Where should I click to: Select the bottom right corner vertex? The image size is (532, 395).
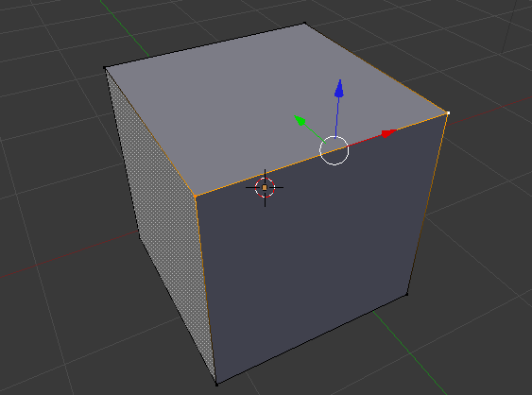(x=407, y=294)
